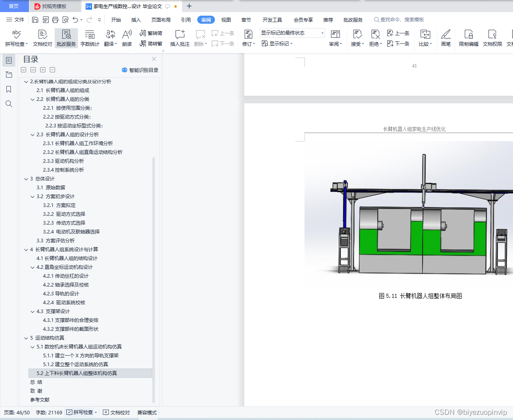This screenshot has height=420, width=513.
Task: Start 朗读 read aloud
Action: 127,38
